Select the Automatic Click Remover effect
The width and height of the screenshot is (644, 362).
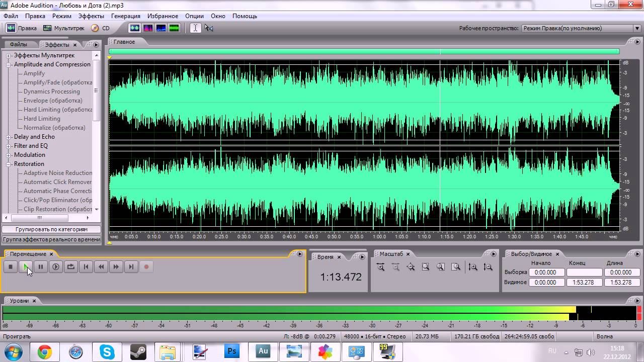[57, 182]
